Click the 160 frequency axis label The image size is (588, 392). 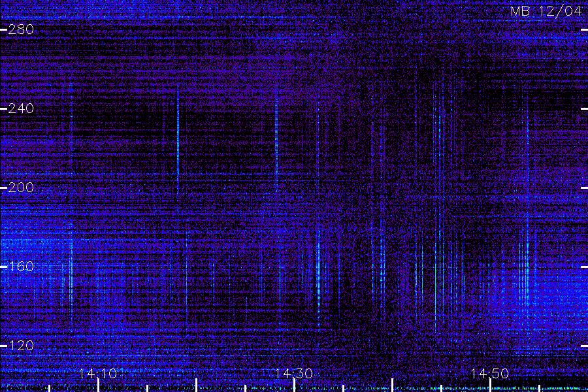[x=21, y=267]
